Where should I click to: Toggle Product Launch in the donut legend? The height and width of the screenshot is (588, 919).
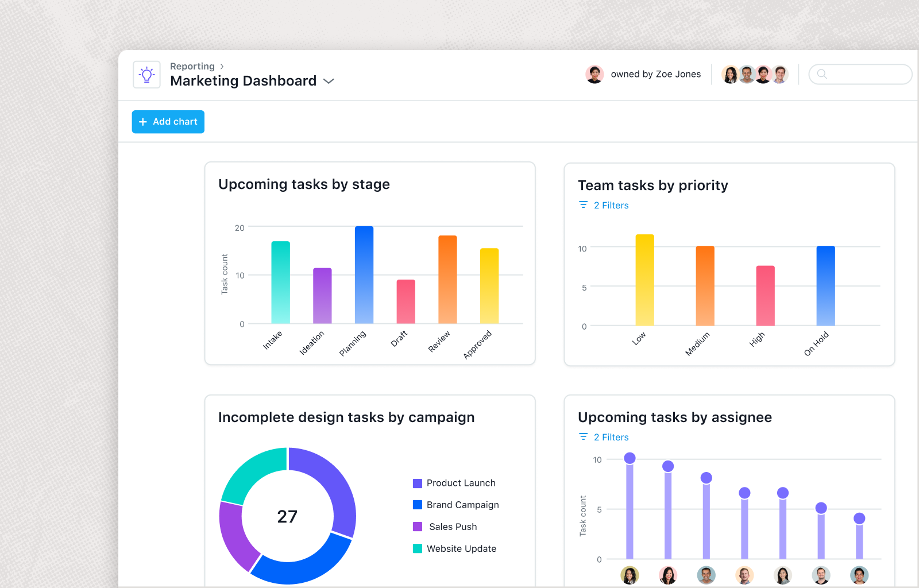click(x=460, y=483)
